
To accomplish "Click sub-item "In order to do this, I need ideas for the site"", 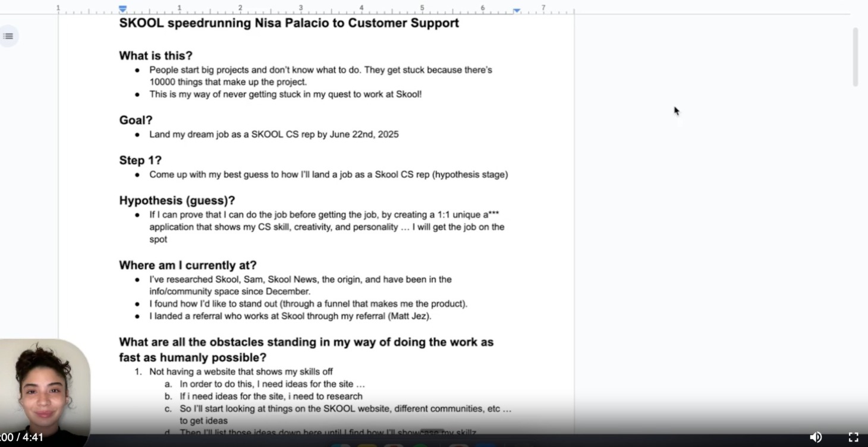I will [272, 385].
